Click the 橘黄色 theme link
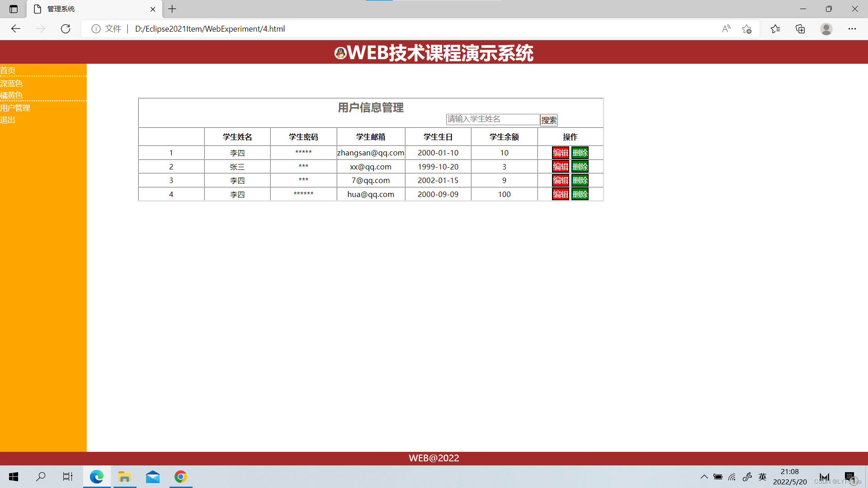 (11, 95)
